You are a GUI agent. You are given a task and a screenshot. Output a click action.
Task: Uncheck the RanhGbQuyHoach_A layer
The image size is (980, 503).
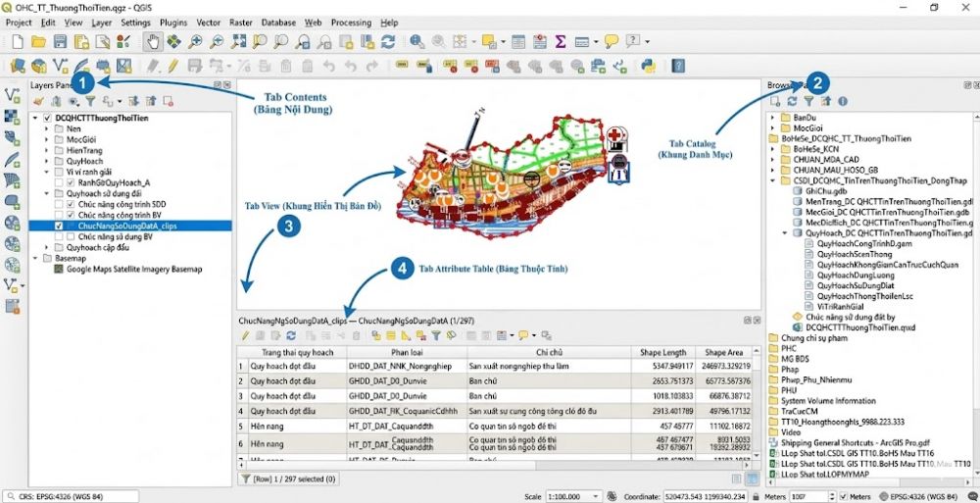pyautogui.click(x=70, y=182)
